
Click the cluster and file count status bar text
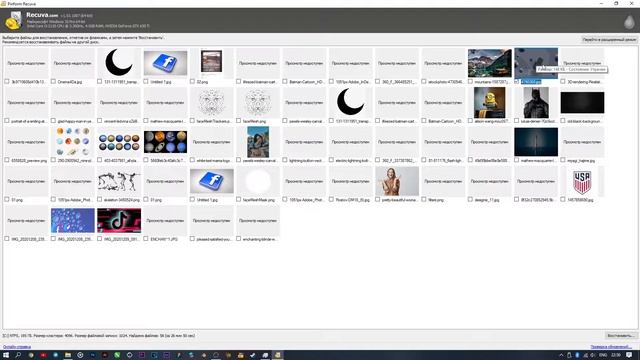(99, 336)
